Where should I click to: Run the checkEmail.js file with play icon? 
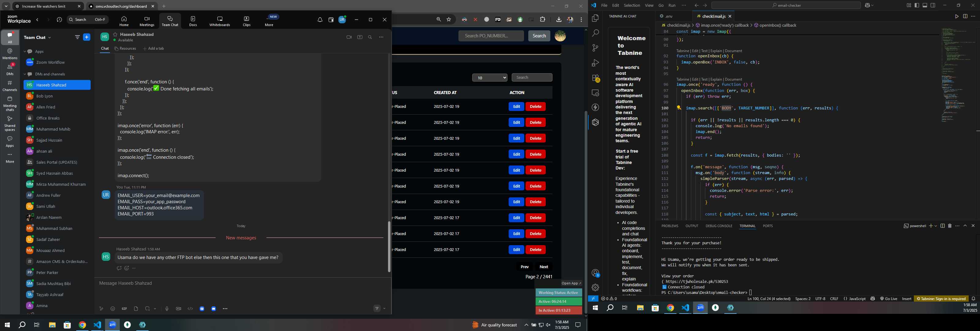[956, 16]
